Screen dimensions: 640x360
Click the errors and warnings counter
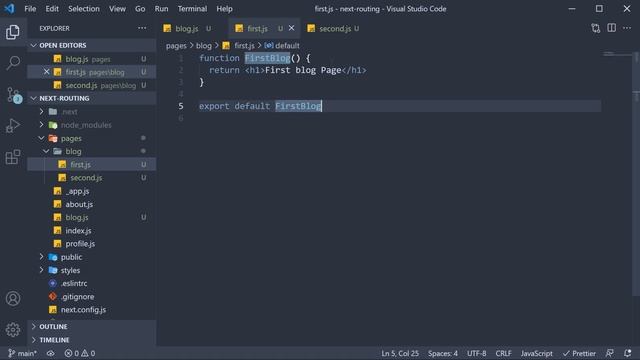pyautogui.click(x=80, y=353)
